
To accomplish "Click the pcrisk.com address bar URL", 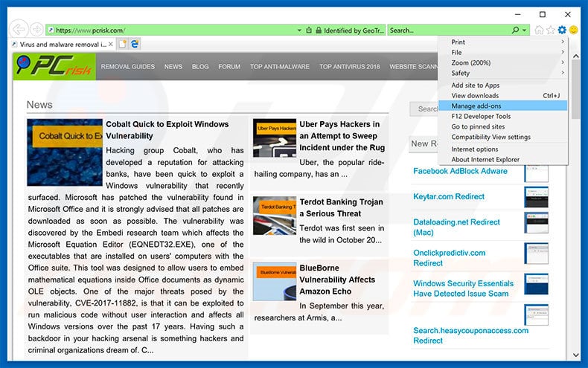I will pos(90,30).
